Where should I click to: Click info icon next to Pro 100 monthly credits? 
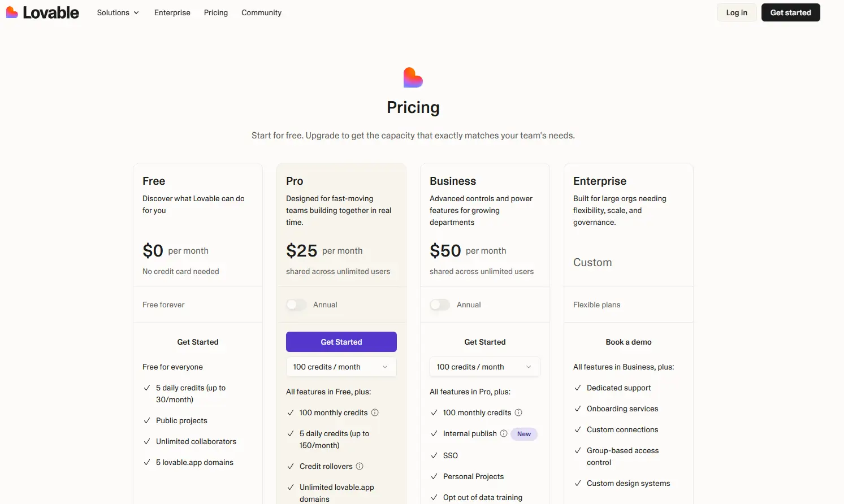(x=375, y=412)
